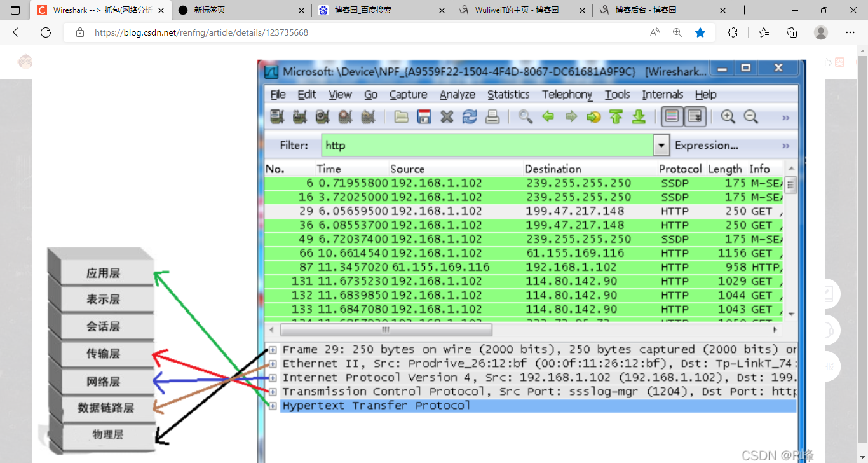Open the Capture menu

(408, 94)
